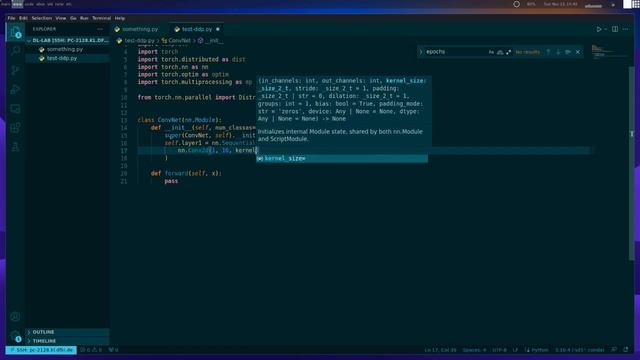Open Manage gear in activity bar
The image size is (640, 360).
(x=16, y=336)
